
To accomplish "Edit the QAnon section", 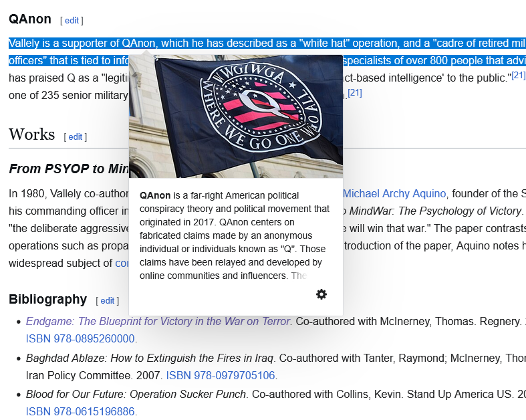I will tap(72, 21).
